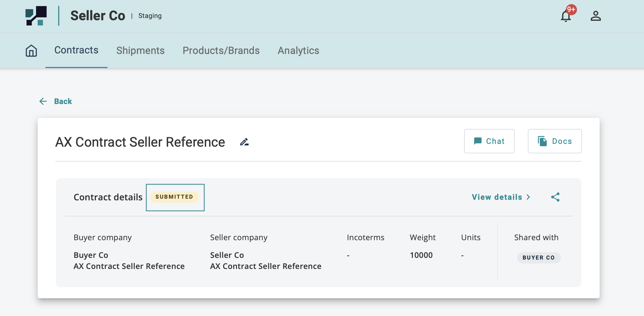The height and width of the screenshot is (316, 644).
Task: Click the Back link text
Action: pyautogui.click(x=63, y=101)
